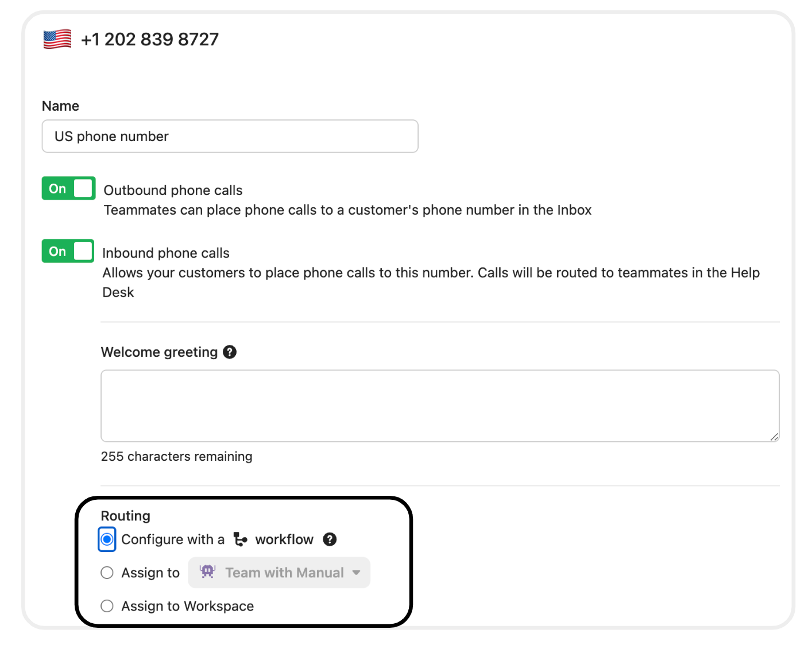Click the help icon beside Welcome greeting
Image resolution: width=812 pixels, height=645 pixels.
point(230,352)
